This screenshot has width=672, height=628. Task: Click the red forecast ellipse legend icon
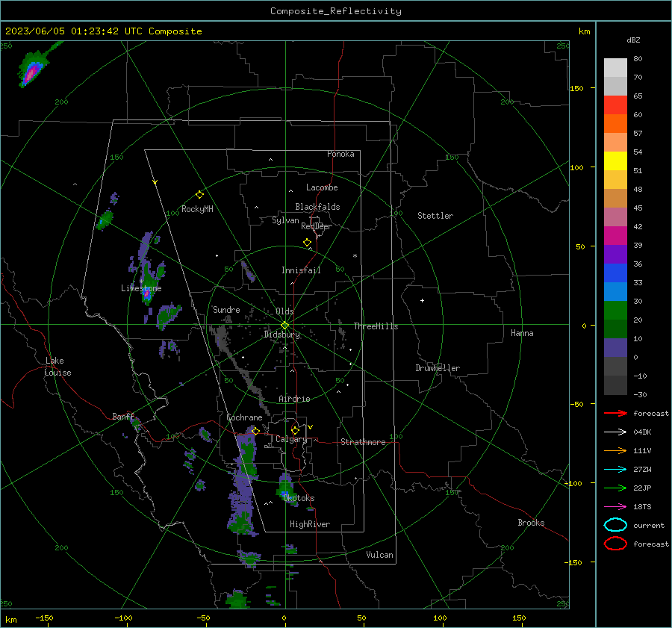coord(615,544)
